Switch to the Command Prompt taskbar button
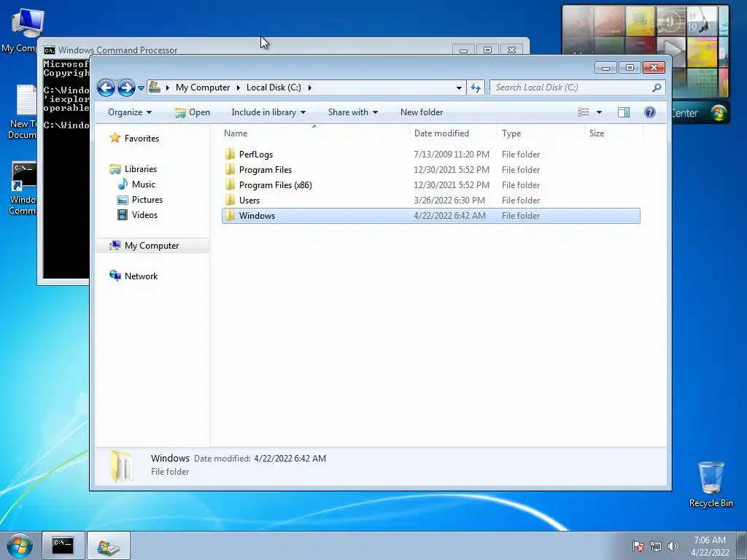Viewport: 747px width, 560px height. (63, 545)
